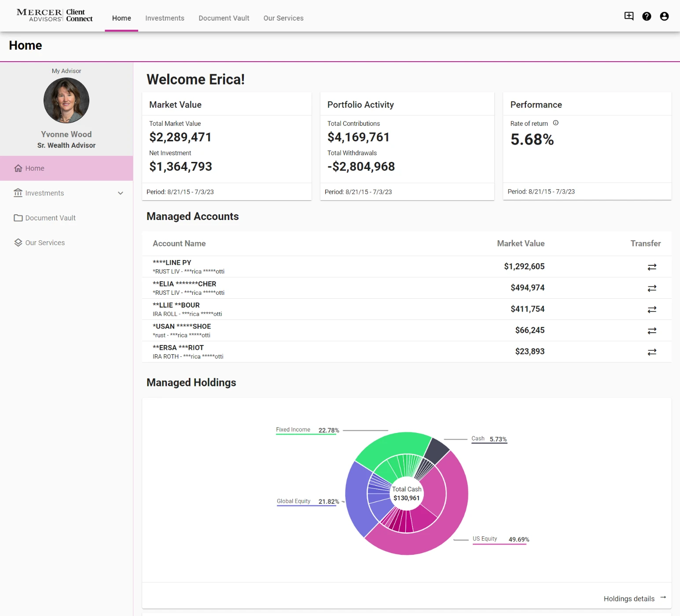
Task: Click the Total Cash donut center label
Action: click(x=407, y=494)
